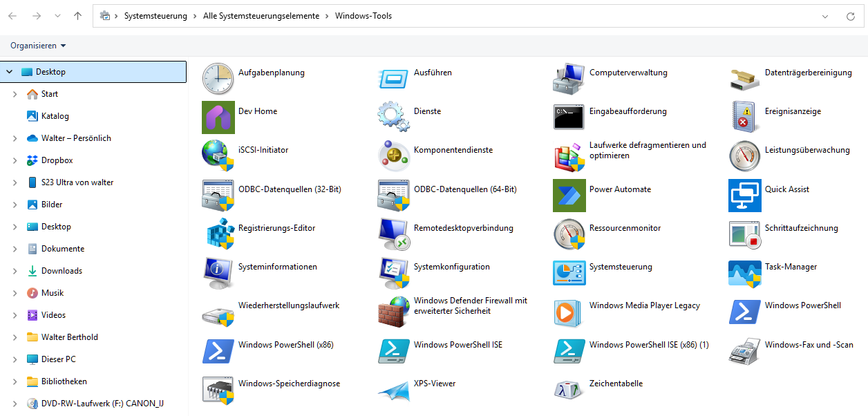Open the Windows-Speicherdiagnose chip icon

tap(218, 390)
